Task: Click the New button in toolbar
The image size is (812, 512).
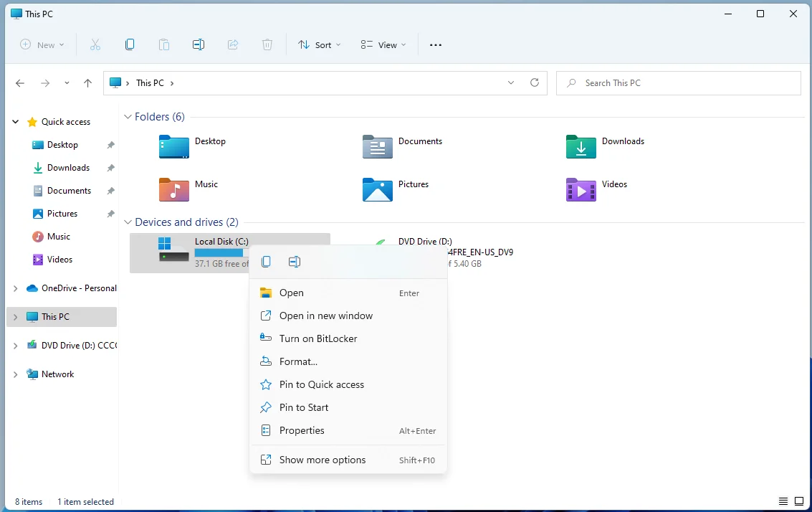Action: coord(42,45)
